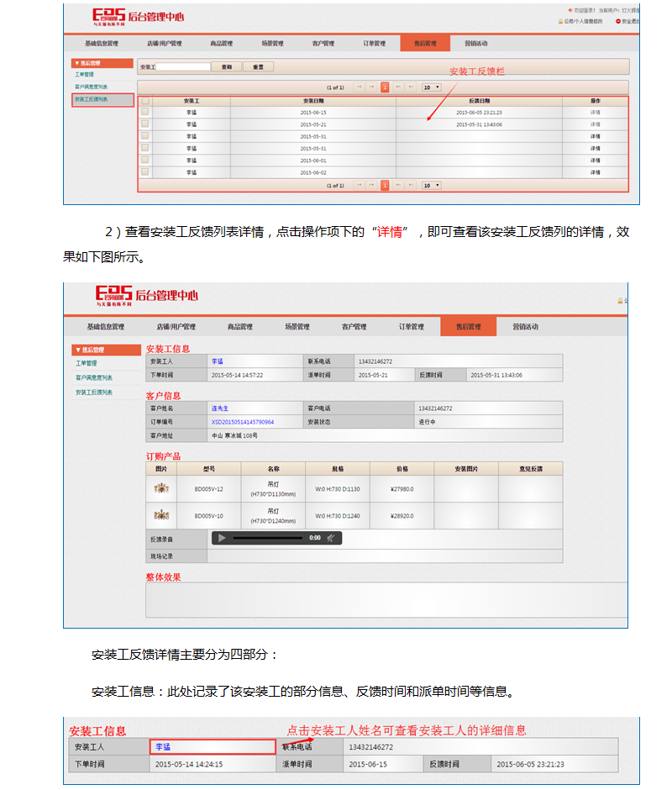Click the 安装工 search input field
The image size is (672, 790).
pyautogui.click(x=183, y=67)
